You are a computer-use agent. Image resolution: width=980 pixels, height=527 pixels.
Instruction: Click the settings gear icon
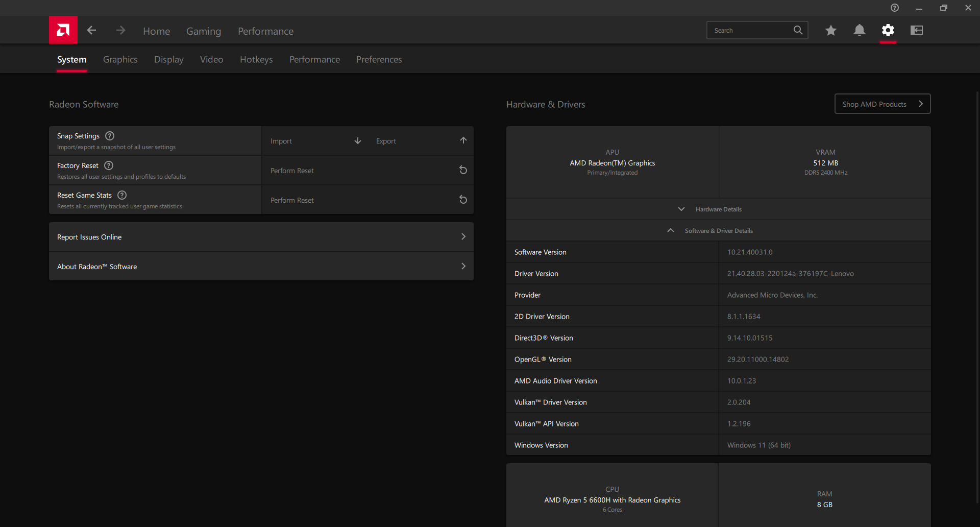888,31
